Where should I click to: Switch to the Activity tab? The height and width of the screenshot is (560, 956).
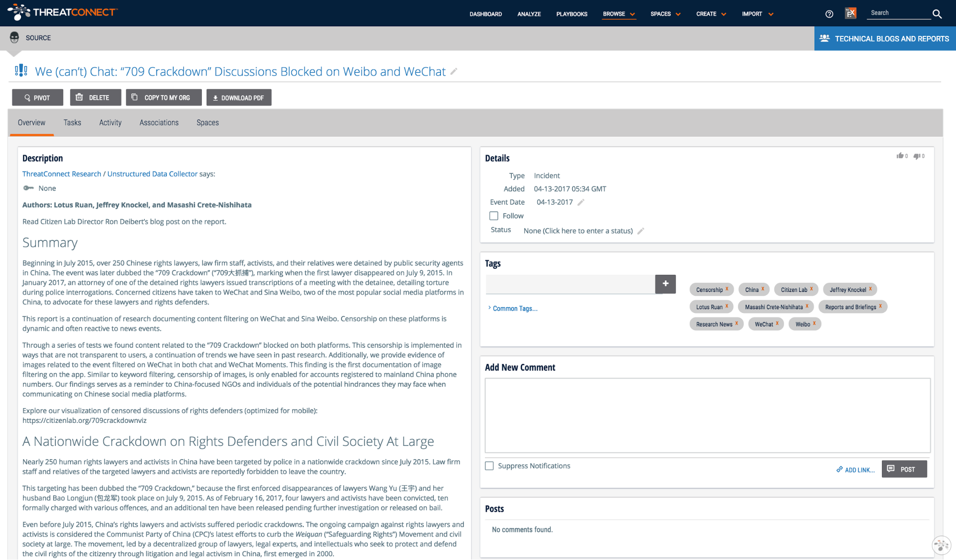click(x=110, y=123)
